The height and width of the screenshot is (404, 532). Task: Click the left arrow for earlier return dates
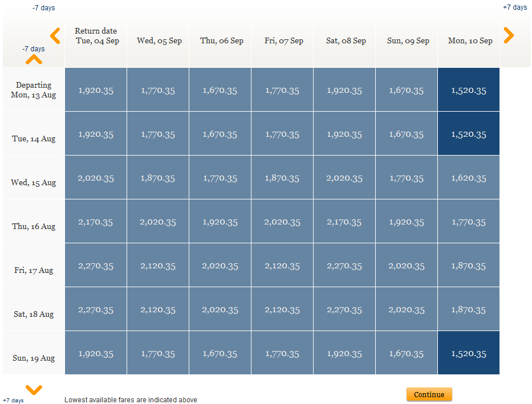(x=55, y=36)
